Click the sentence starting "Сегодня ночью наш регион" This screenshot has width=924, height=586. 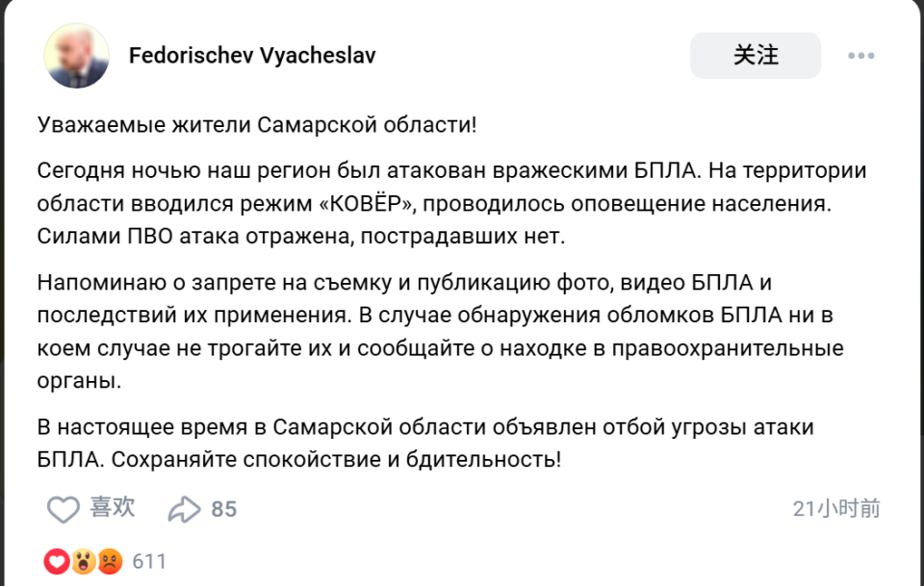(x=366, y=171)
